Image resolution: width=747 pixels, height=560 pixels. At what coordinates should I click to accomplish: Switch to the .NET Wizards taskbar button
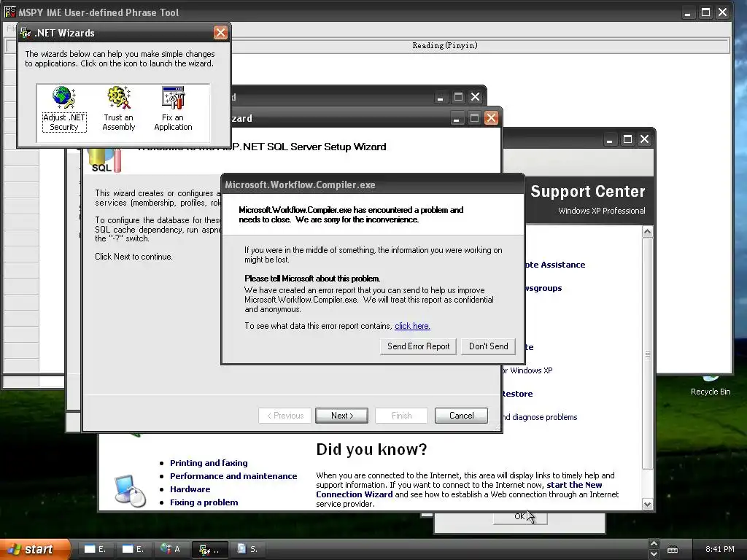(x=209, y=549)
